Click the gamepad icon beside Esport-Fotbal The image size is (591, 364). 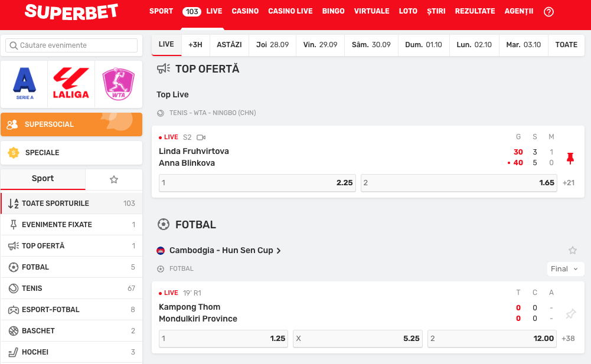click(x=13, y=310)
